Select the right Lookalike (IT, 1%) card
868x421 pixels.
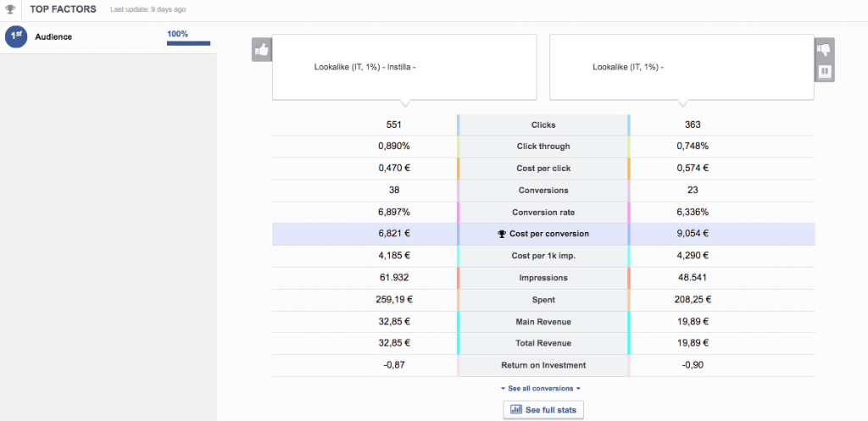coord(682,67)
